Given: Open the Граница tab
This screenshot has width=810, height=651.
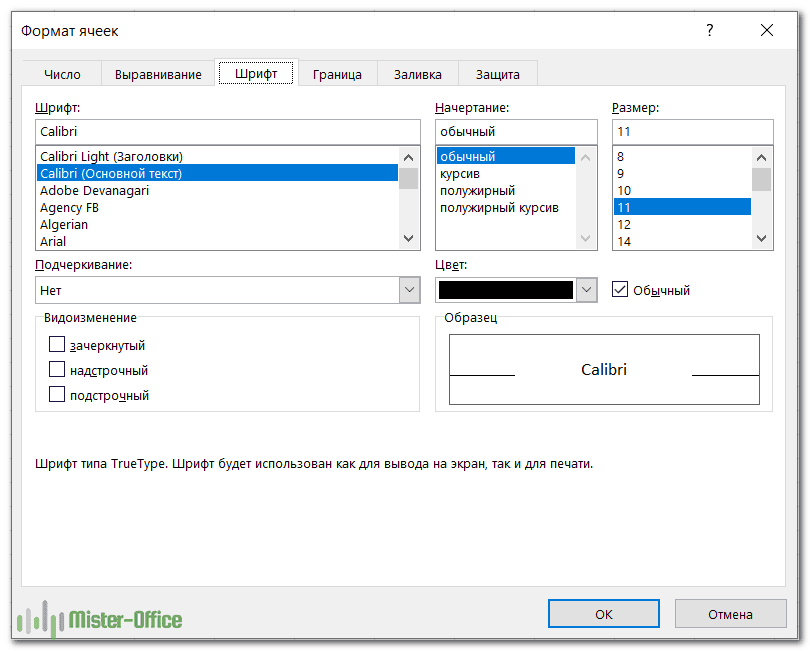Looking at the screenshot, I should (x=337, y=75).
